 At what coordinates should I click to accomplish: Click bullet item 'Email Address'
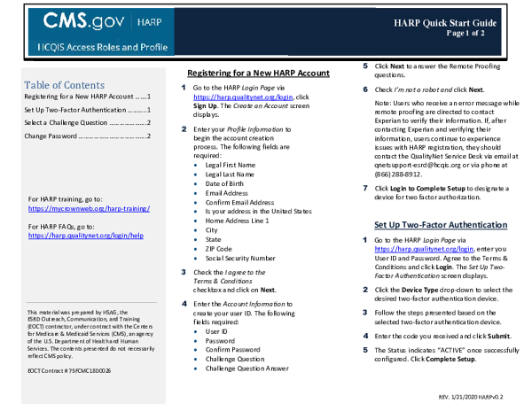[x=226, y=193]
